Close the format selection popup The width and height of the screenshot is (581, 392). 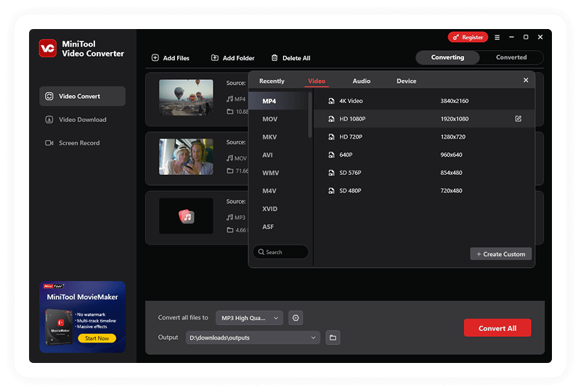(526, 81)
